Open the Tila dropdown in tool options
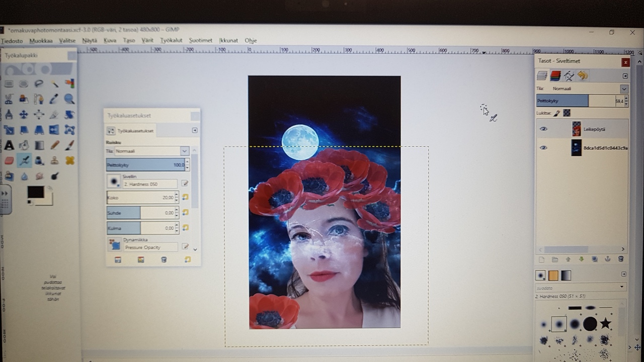The width and height of the screenshot is (644, 362). point(151,151)
